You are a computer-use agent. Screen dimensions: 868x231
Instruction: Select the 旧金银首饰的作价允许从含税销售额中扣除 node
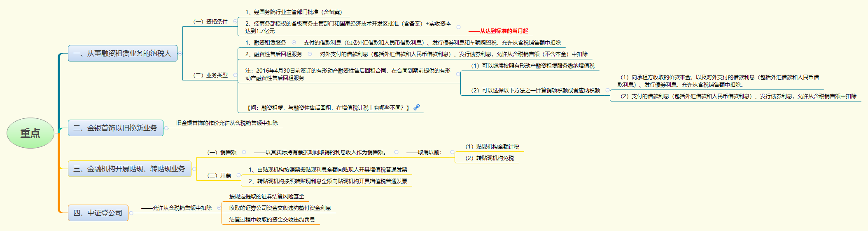[227, 123]
